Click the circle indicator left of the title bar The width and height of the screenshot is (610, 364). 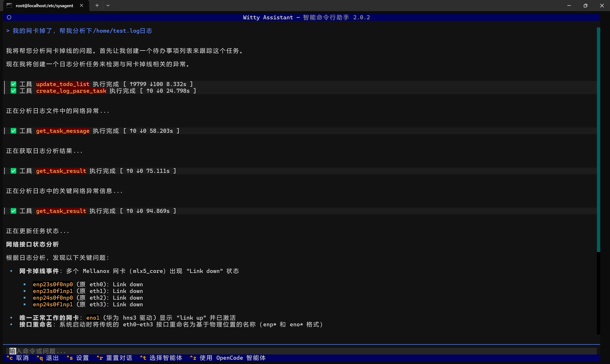[9, 17]
